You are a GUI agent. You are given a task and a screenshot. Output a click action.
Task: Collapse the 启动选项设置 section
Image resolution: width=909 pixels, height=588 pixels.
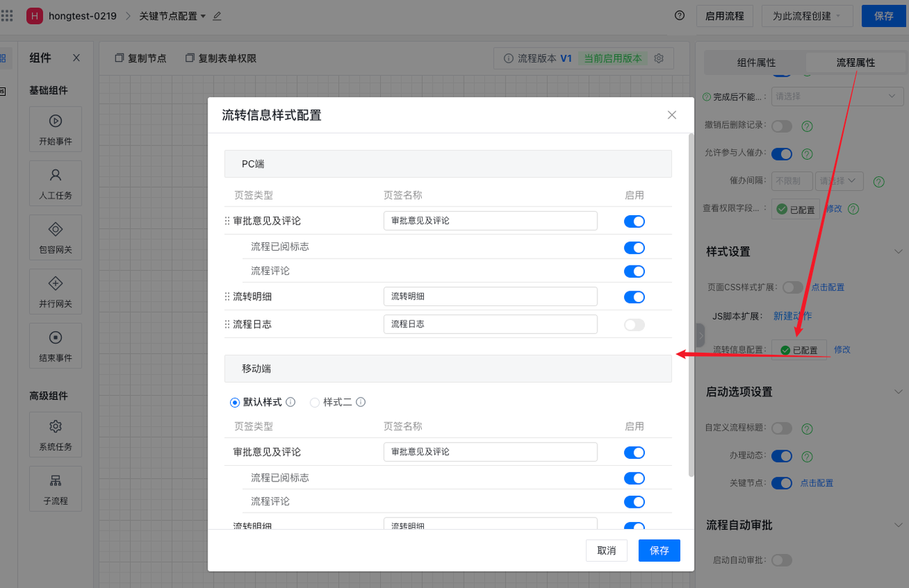click(898, 392)
